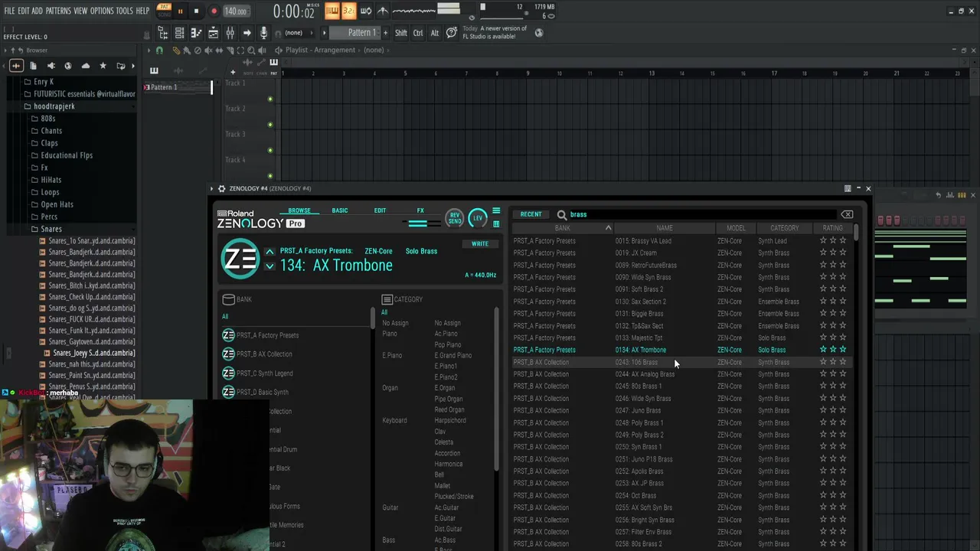Click the 140.000 tempo display
980x551 pixels.
[236, 11]
